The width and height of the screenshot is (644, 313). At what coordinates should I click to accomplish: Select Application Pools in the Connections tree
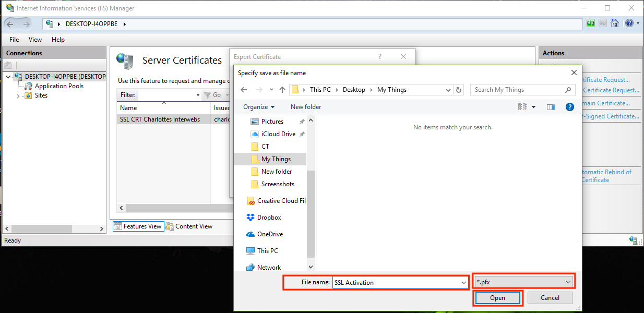click(59, 86)
